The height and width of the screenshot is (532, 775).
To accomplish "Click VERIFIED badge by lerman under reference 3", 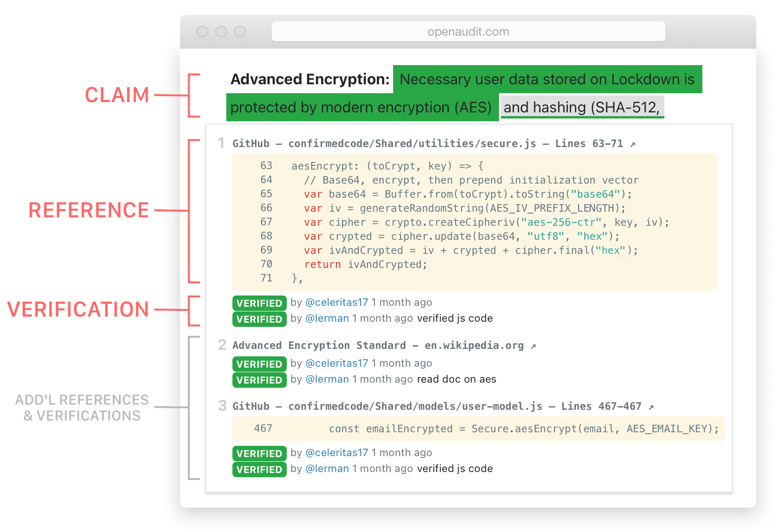I will pyautogui.click(x=259, y=469).
